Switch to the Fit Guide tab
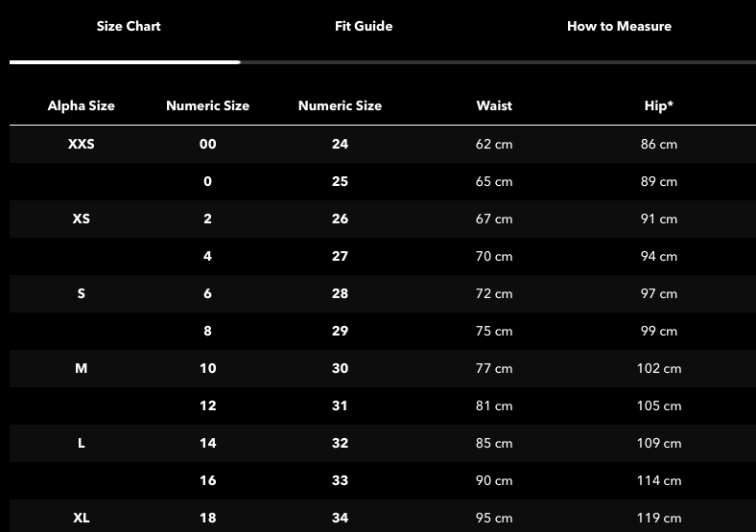Image resolution: width=756 pixels, height=532 pixels. tap(364, 26)
